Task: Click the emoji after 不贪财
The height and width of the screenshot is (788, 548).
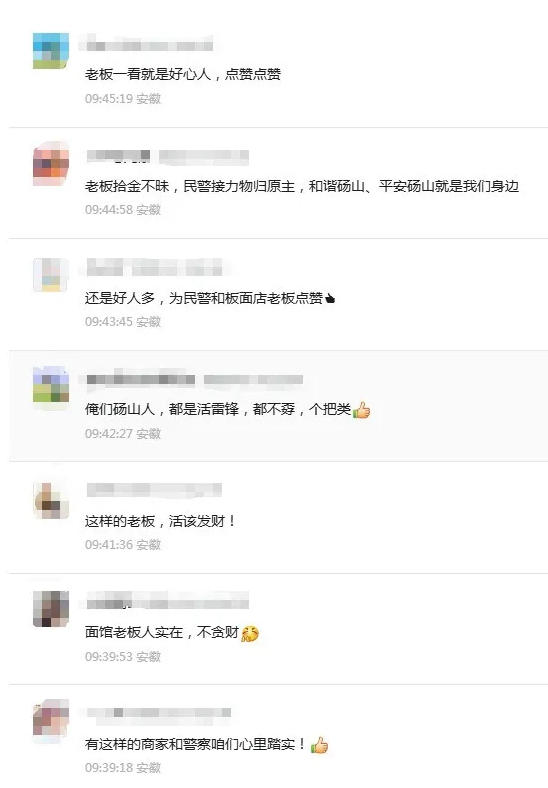Action: coord(249,633)
